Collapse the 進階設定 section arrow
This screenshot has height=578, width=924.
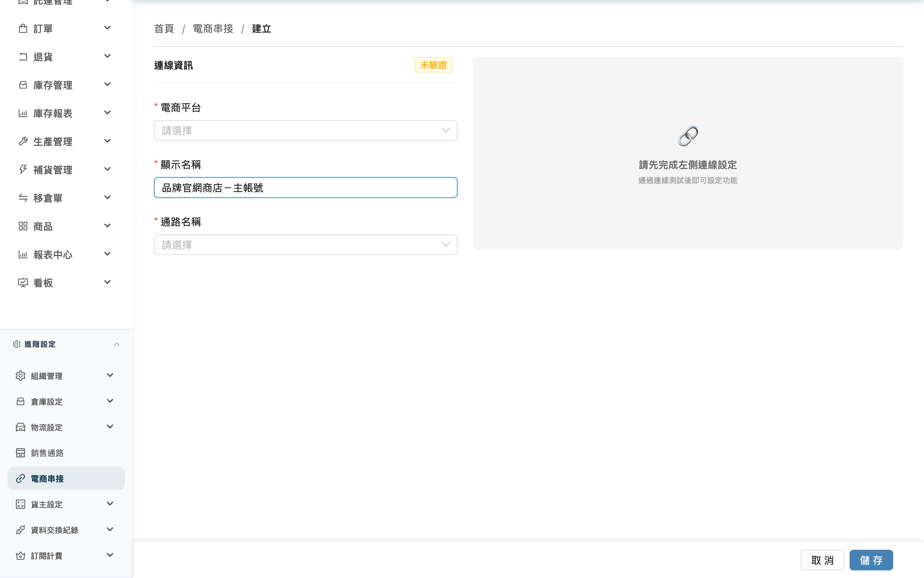[117, 345]
